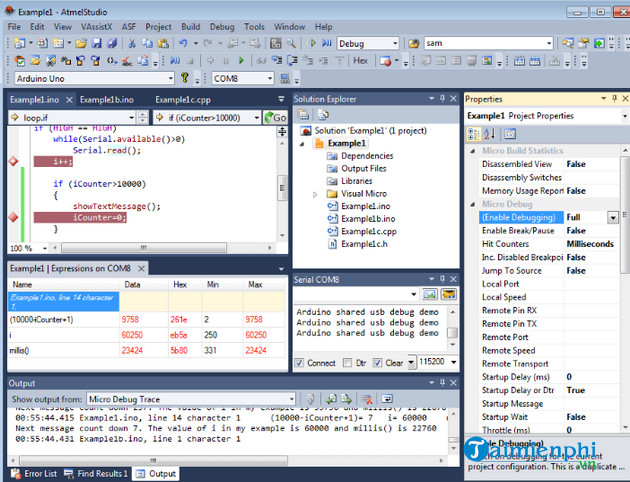Image resolution: width=630 pixels, height=482 pixels.
Task: Click breakpoint marker beside i++ line
Action: coord(14,161)
